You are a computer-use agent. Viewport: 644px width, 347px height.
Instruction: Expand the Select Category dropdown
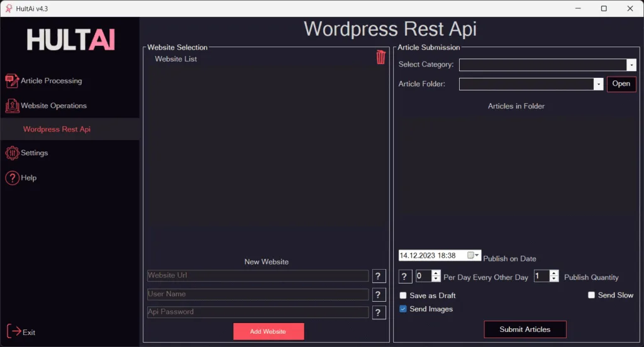[631, 65]
